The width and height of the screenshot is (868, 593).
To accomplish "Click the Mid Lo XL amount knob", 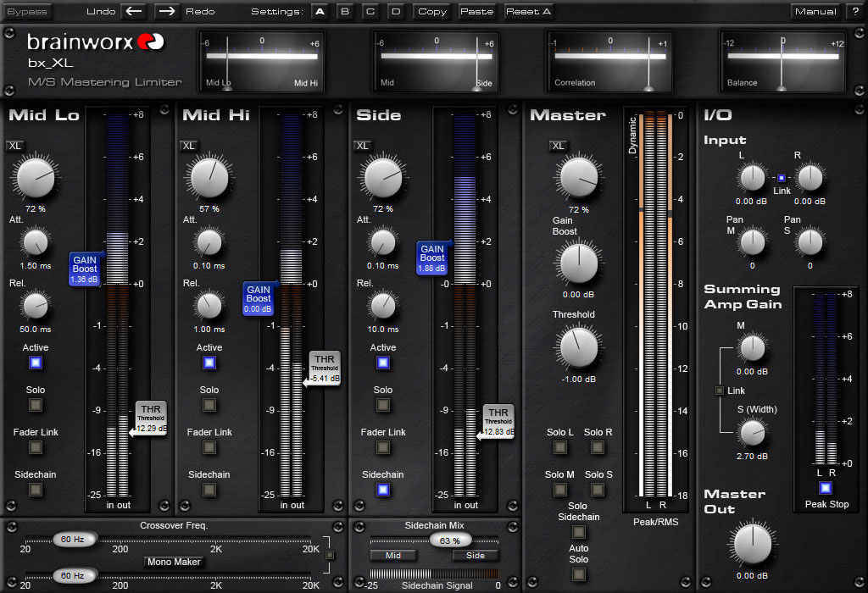I will tap(36, 178).
